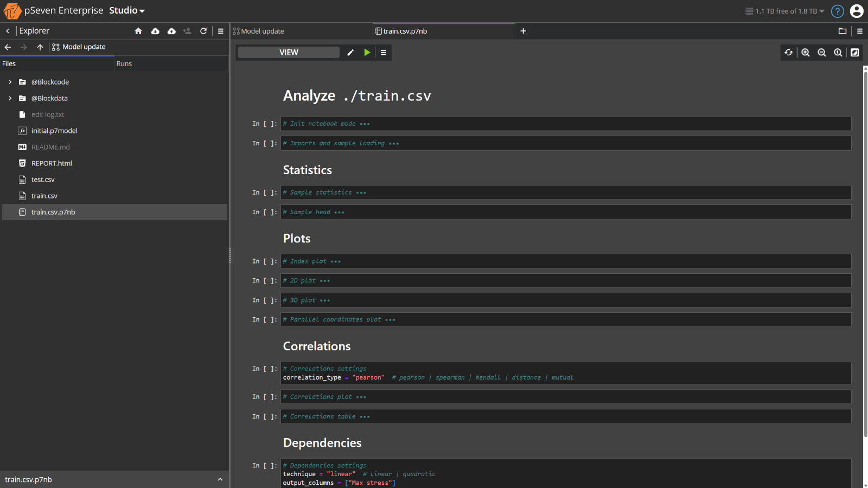Expand the @Blockcode folder
The width and height of the screenshot is (868, 488).
coord(9,82)
